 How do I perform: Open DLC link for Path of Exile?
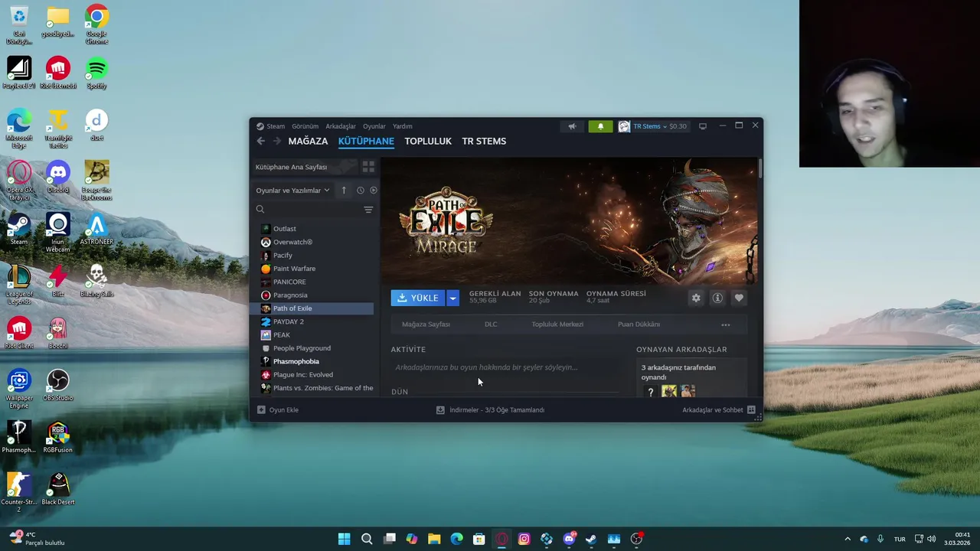(491, 324)
